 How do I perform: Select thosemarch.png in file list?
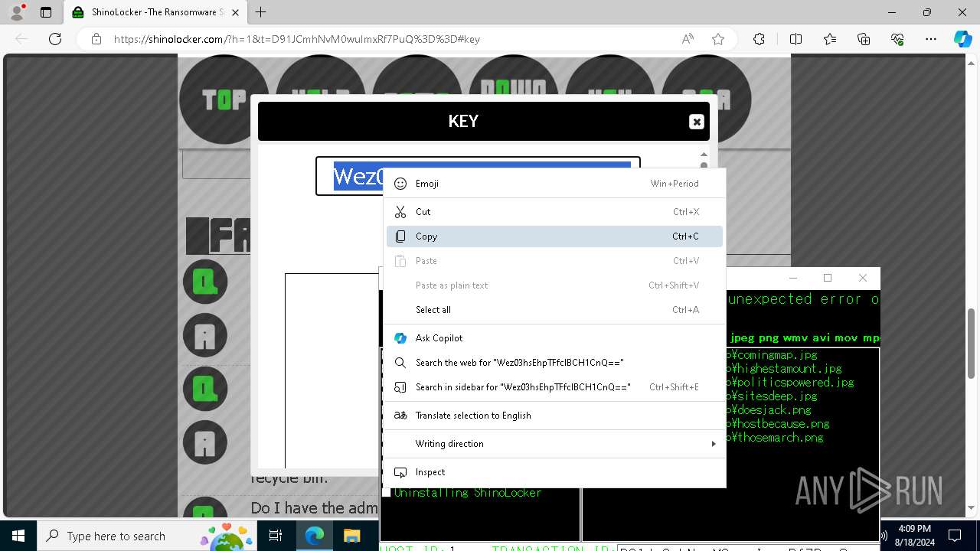(775, 438)
